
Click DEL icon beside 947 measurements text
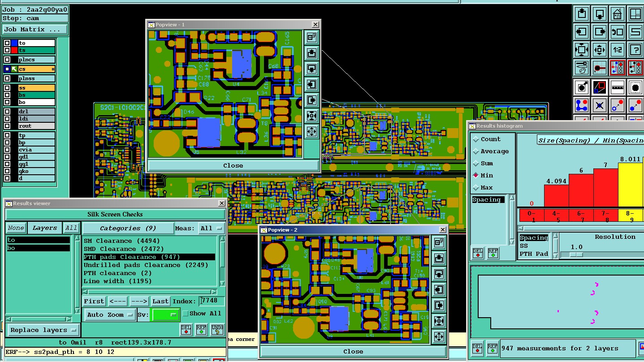(x=478, y=348)
